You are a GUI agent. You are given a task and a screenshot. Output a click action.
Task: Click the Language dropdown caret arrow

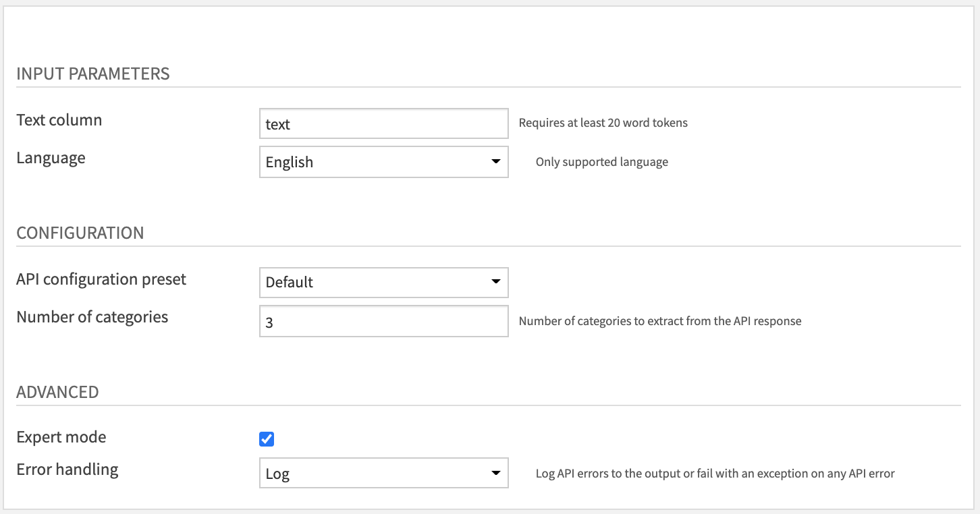495,162
